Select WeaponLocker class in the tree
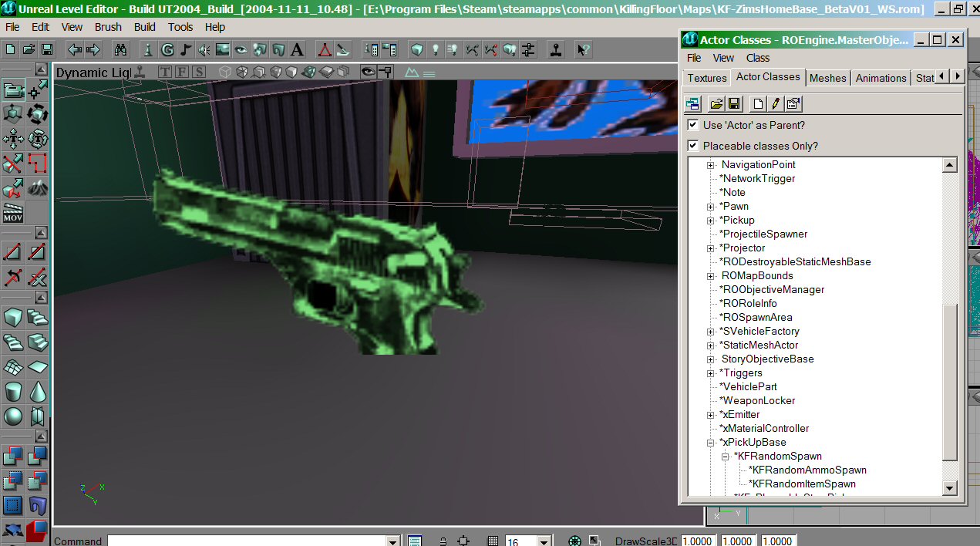980x546 pixels. [757, 401]
